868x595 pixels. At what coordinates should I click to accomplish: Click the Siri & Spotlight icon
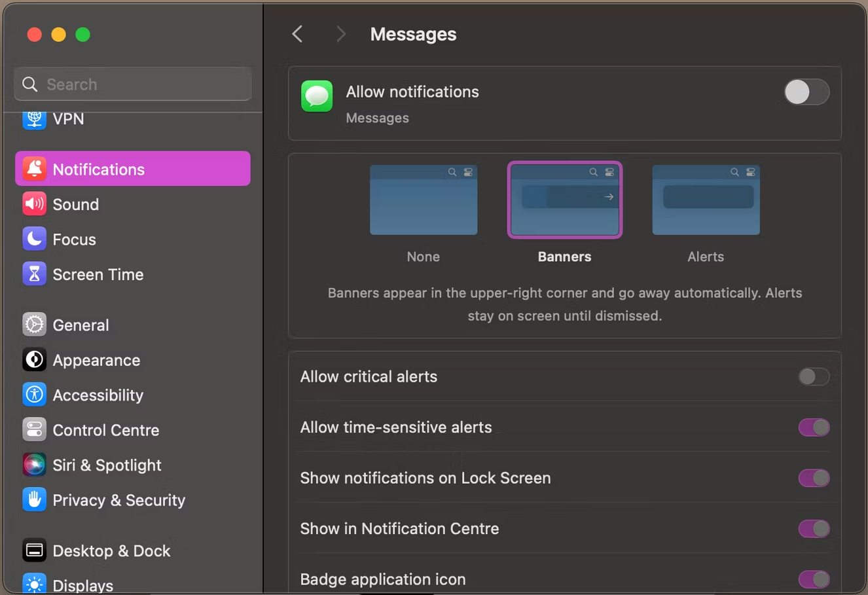pyautogui.click(x=34, y=465)
